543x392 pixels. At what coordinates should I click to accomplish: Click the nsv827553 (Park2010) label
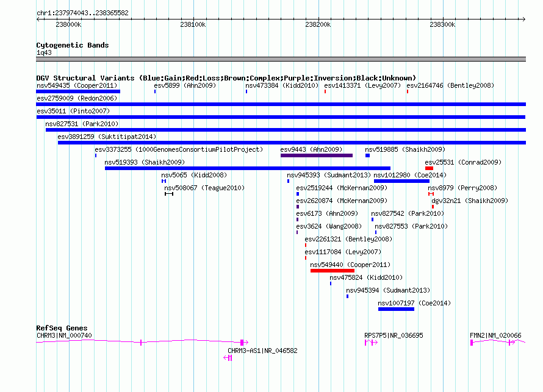[x=411, y=226]
